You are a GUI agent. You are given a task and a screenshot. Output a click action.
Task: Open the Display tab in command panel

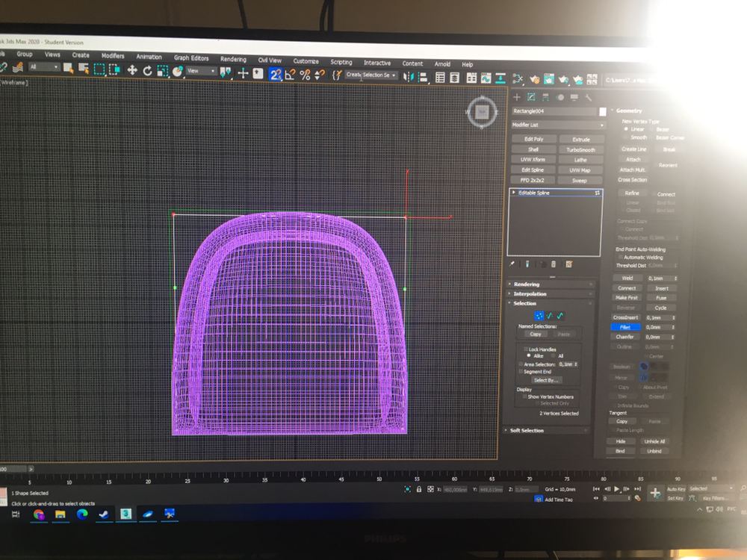pos(574,97)
